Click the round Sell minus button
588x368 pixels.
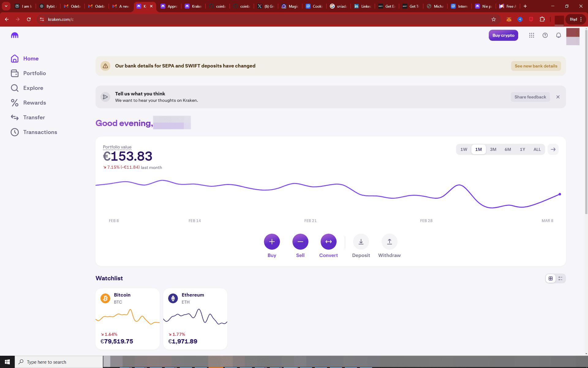(x=300, y=242)
